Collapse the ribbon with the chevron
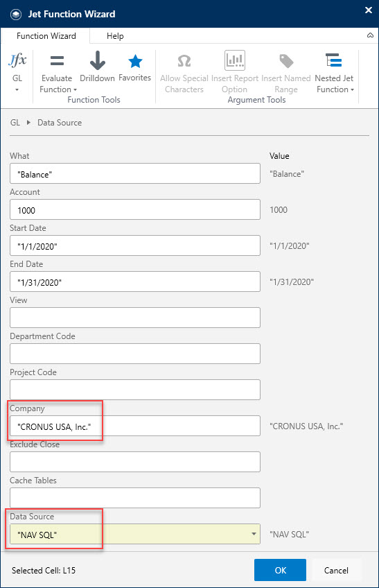The height and width of the screenshot is (588, 379). pos(370,35)
